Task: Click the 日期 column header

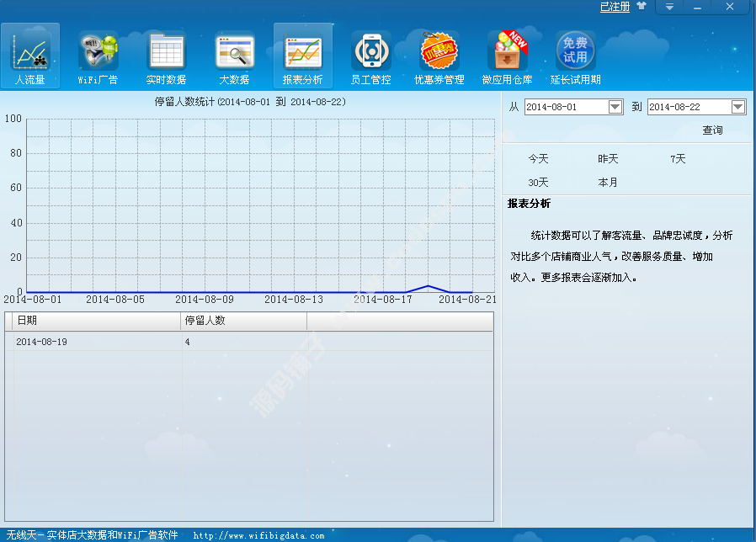Action: pos(97,321)
